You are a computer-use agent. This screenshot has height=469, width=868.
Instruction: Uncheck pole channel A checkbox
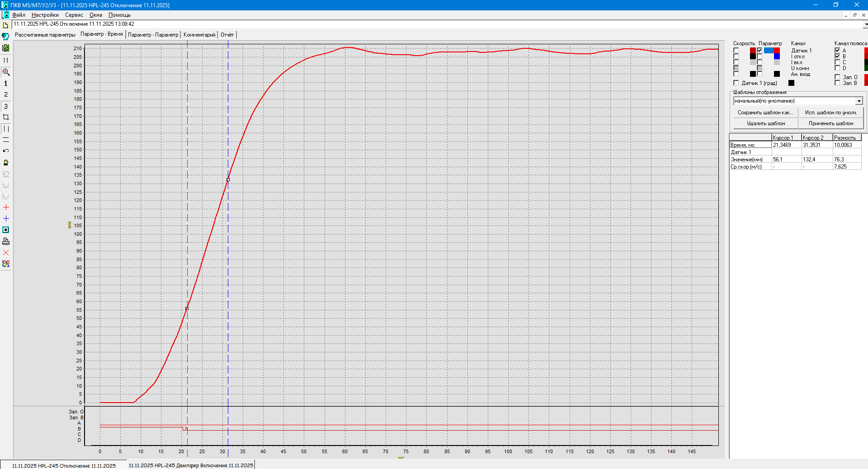(x=837, y=51)
